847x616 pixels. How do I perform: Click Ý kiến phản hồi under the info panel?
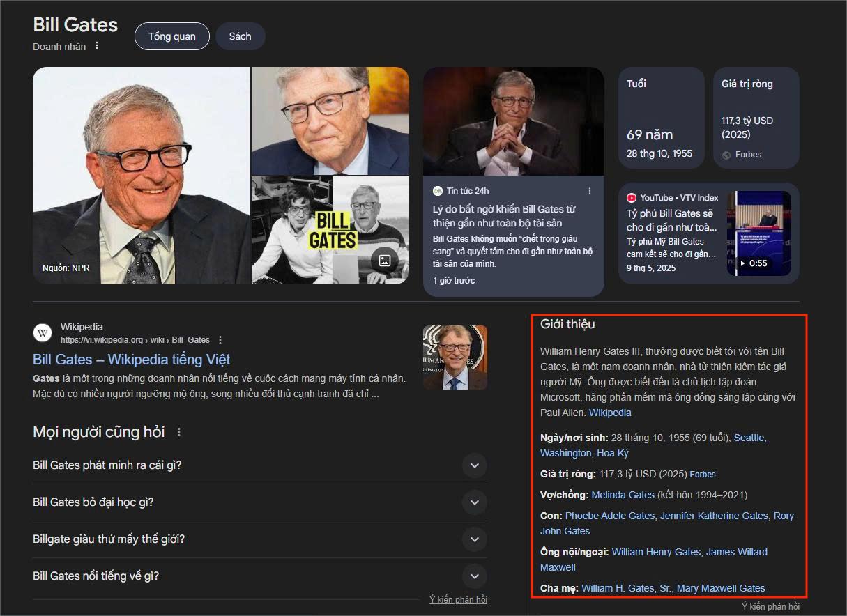[x=770, y=607]
